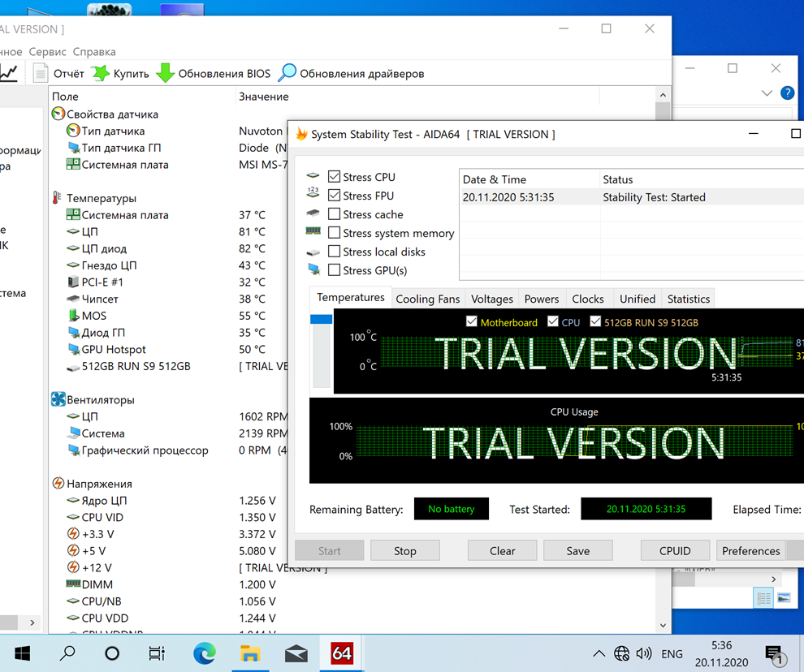Enable the Stress cache checkbox

334,214
